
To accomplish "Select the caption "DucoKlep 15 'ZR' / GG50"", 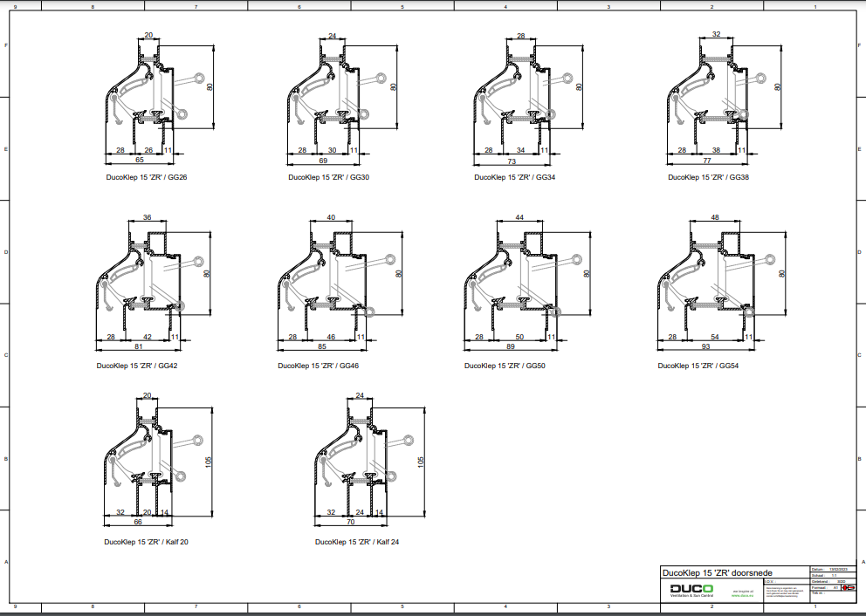I will pos(505,366).
